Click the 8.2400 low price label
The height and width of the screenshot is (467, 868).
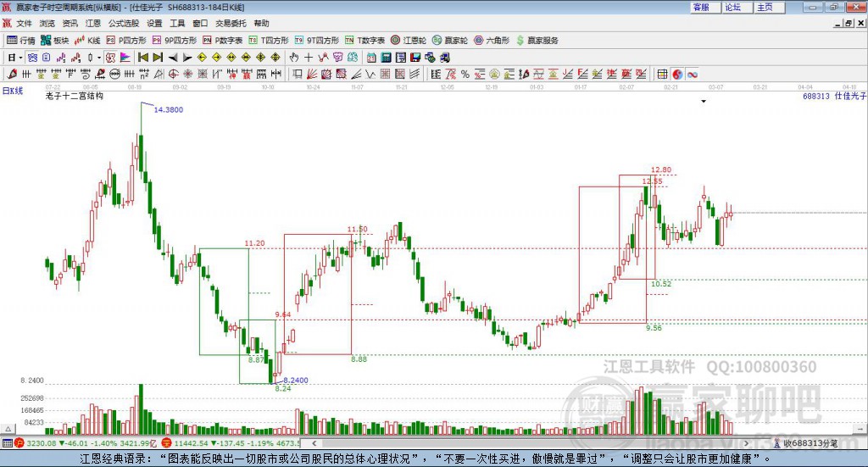tap(296, 381)
